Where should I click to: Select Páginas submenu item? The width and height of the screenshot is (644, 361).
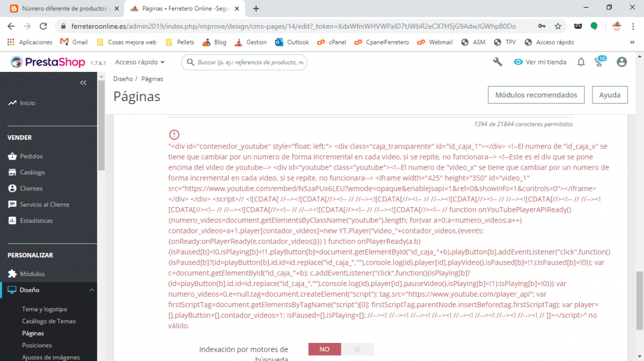tap(33, 334)
